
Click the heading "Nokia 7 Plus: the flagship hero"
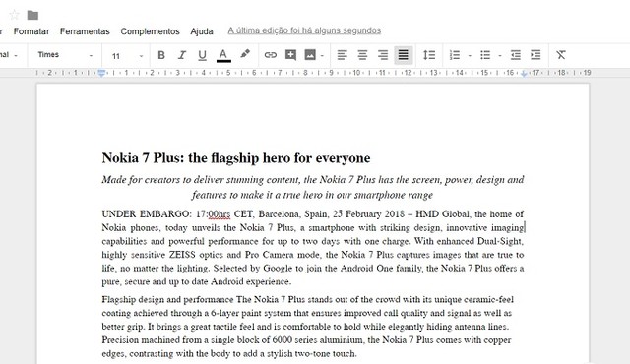[236, 158]
